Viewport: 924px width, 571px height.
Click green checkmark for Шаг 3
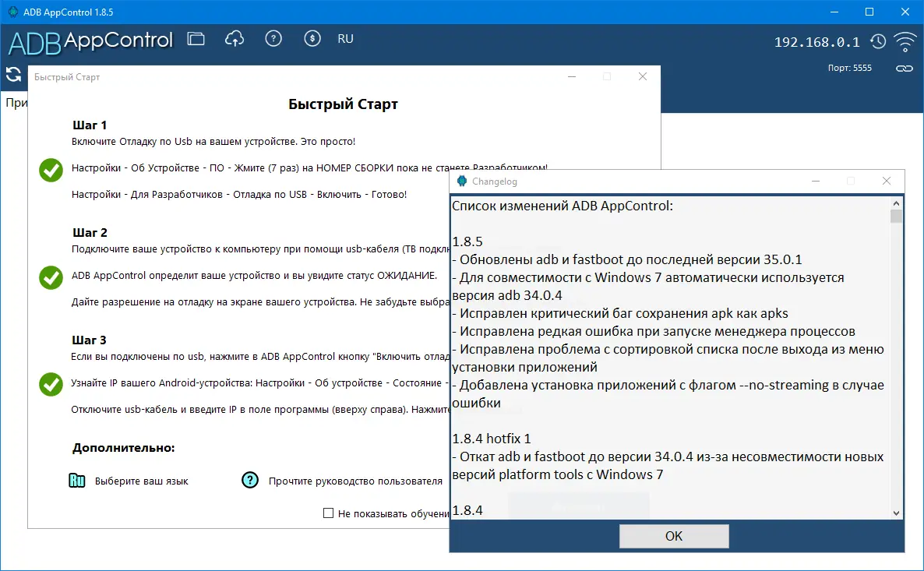coord(51,384)
